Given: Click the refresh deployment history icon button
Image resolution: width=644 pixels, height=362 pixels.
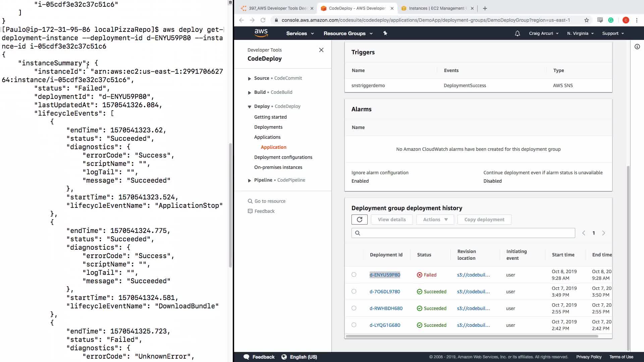Looking at the screenshot, I should [x=359, y=220].
